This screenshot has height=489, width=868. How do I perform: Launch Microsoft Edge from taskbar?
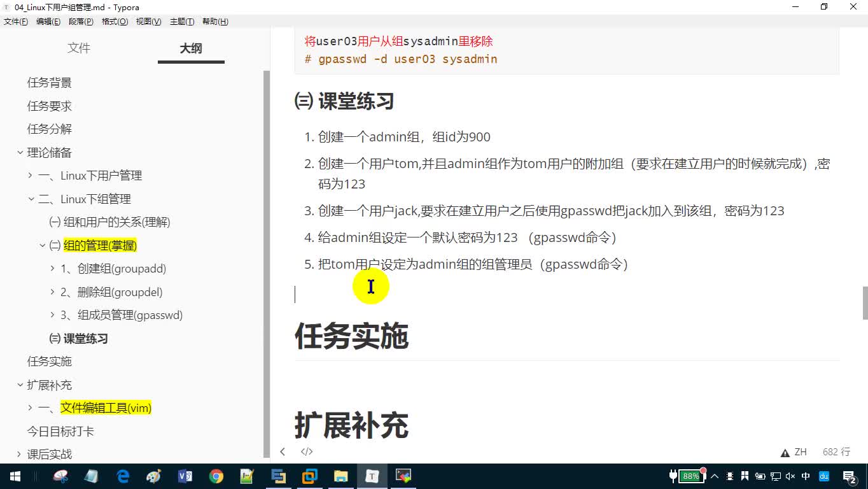click(x=123, y=476)
